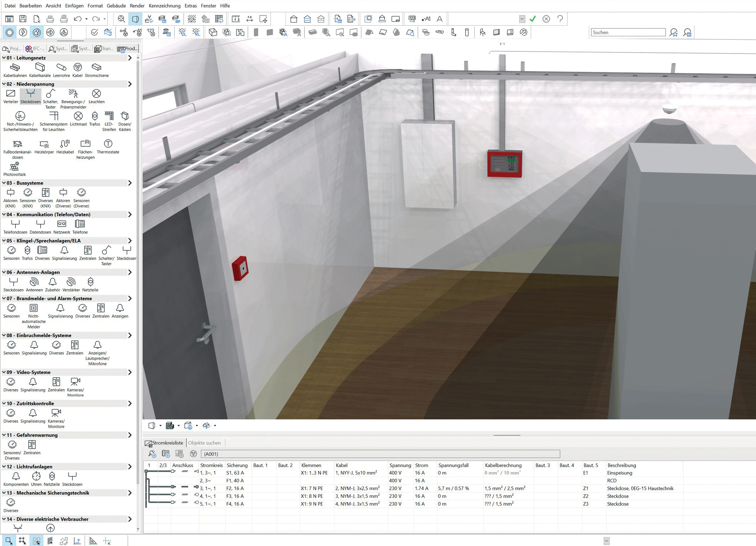756x546 pixels.
Task: Toggle the lightning bolt electrical mode button
Action: (x=23, y=32)
